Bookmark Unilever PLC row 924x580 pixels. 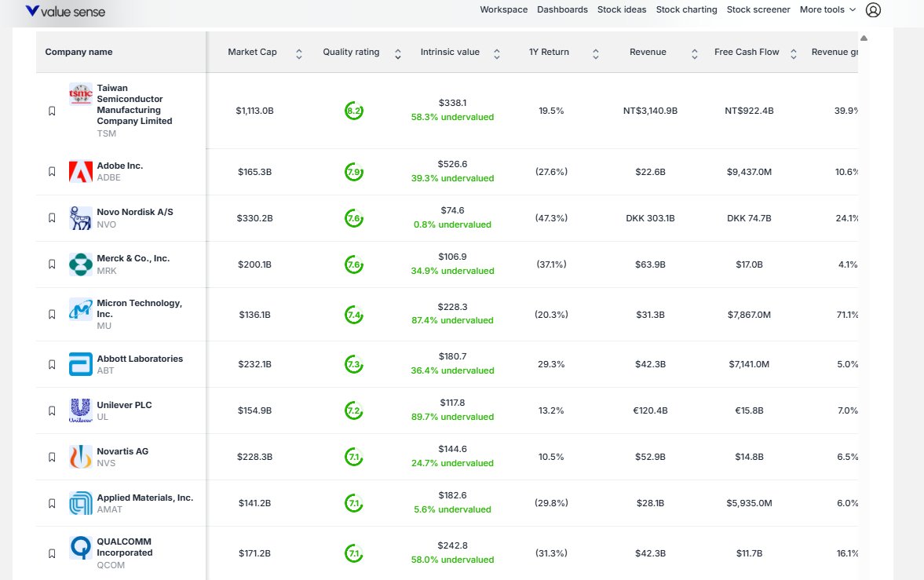click(52, 410)
